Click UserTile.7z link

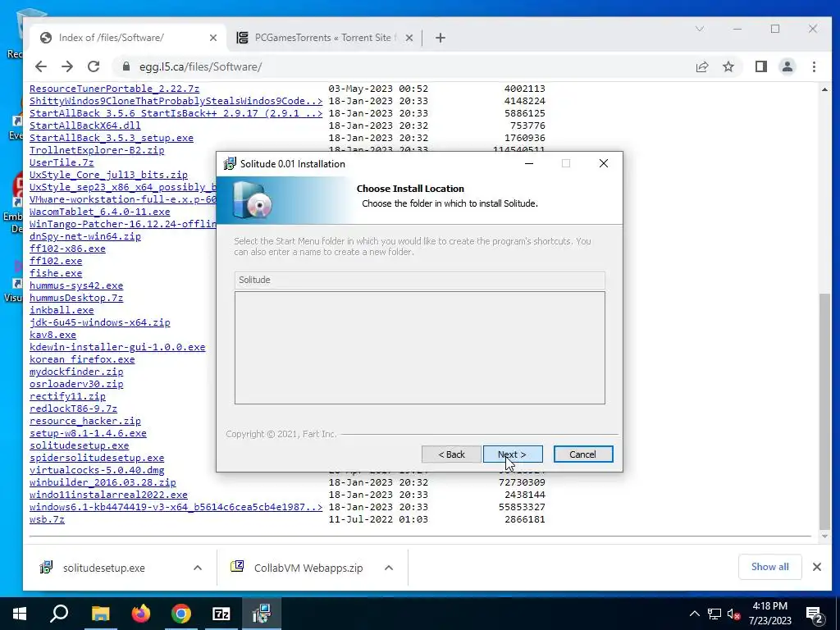62,162
